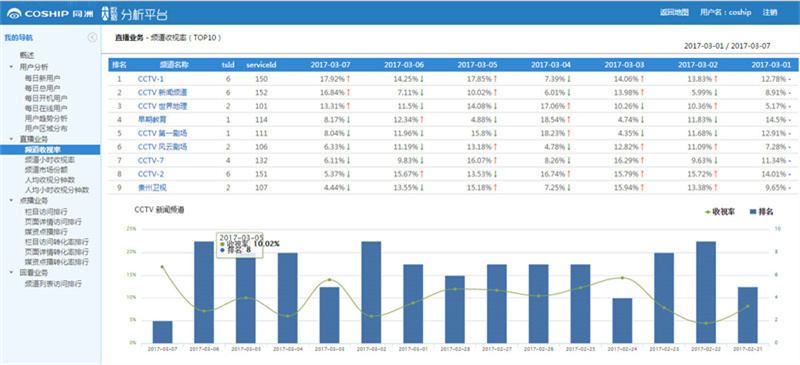This screenshot has width=800, height=365.
Task: Click the green down arrow beside 4.44%
Action: click(x=348, y=187)
